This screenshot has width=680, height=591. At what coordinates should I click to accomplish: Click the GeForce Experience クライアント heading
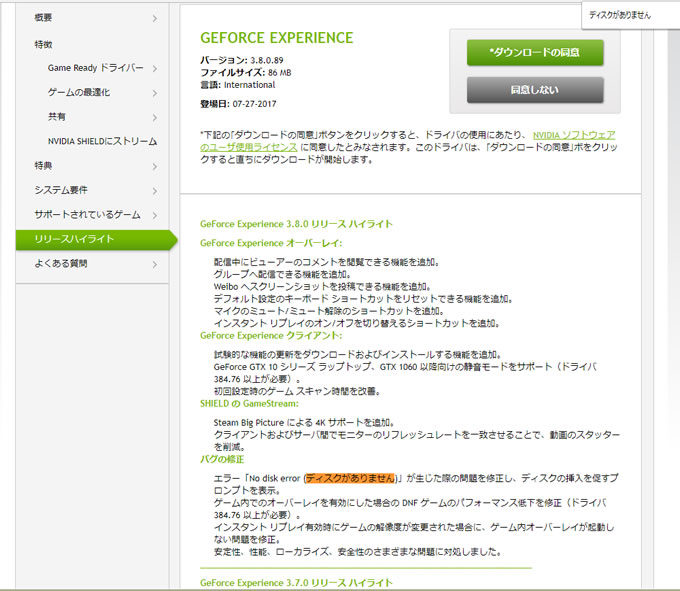coord(271,336)
